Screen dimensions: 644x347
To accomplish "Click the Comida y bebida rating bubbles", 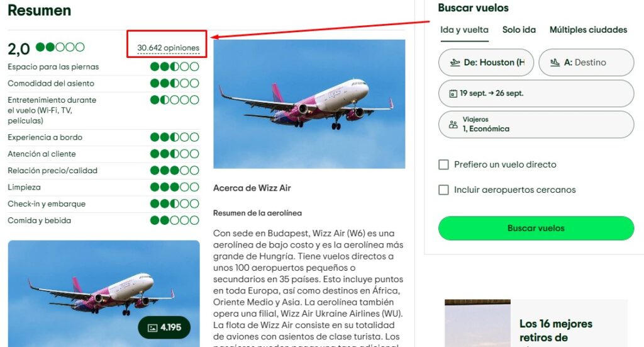I will click(175, 220).
